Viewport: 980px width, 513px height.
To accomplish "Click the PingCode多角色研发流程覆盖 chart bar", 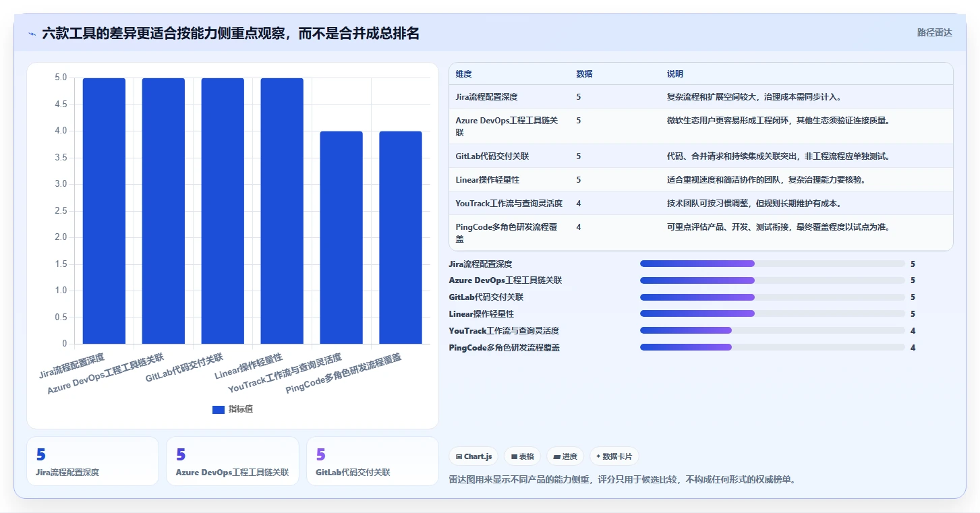I will click(x=401, y=237).
